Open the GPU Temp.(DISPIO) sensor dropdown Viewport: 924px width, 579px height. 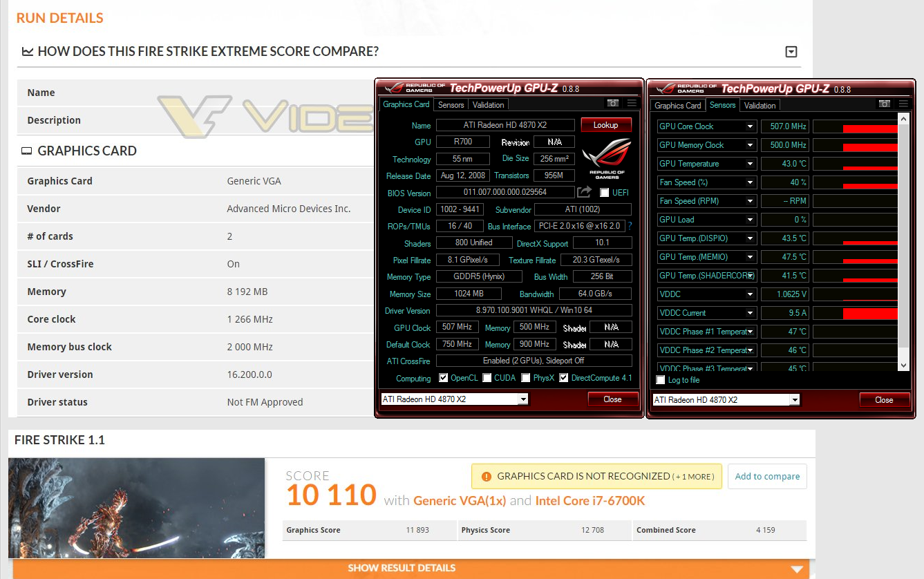pyautogui.click(x=751, y=238)
